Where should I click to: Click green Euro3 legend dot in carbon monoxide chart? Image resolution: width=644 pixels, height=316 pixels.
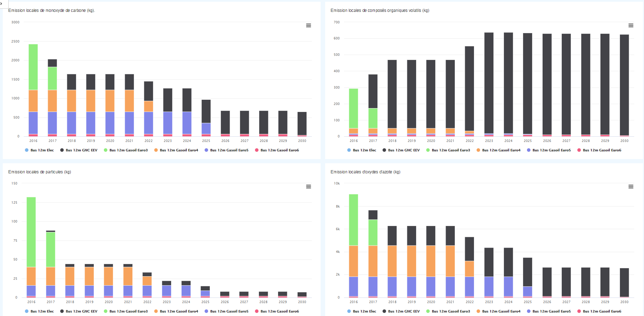[106, 150]
